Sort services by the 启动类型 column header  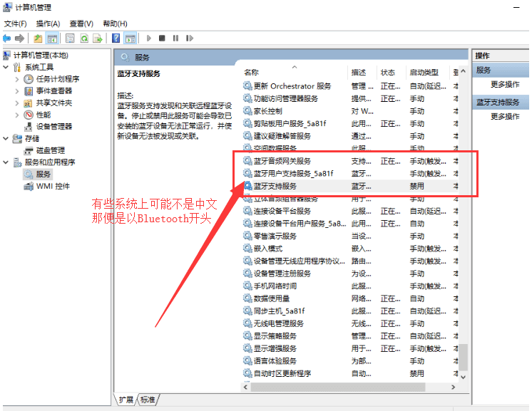424,73
